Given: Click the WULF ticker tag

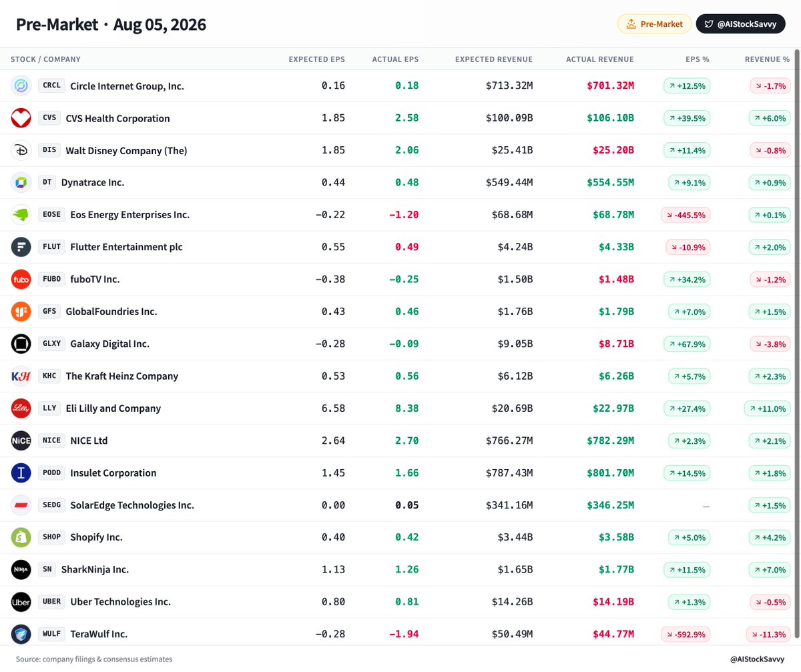Looking at the screenshot, I should click(51, 634).
